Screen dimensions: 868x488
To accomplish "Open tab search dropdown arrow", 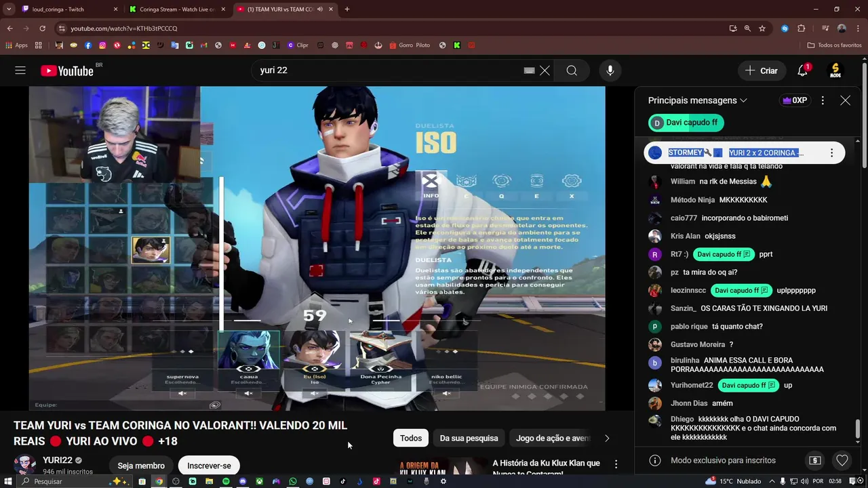I will pyautogui.click(x=9, y=9).
